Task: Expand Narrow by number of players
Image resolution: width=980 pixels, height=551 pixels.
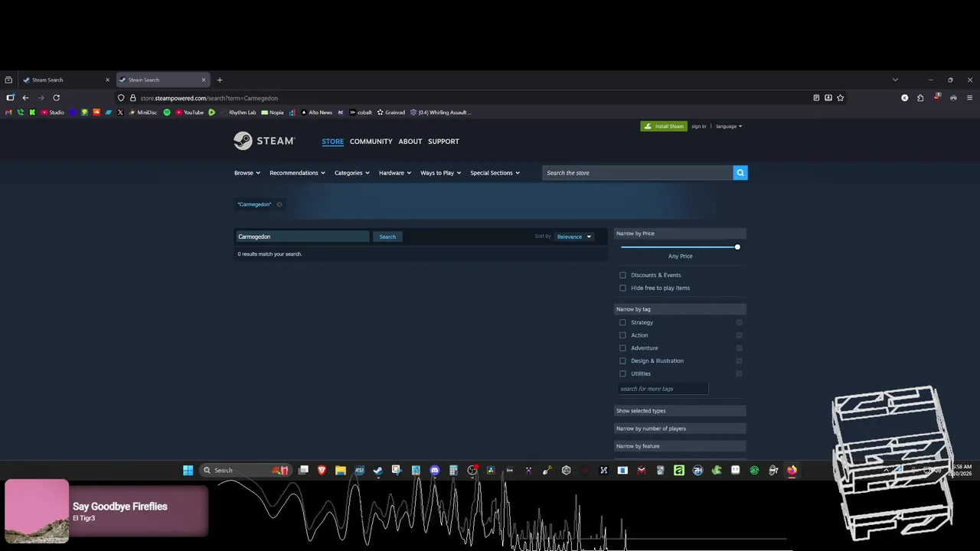Action: coord(680,429)
